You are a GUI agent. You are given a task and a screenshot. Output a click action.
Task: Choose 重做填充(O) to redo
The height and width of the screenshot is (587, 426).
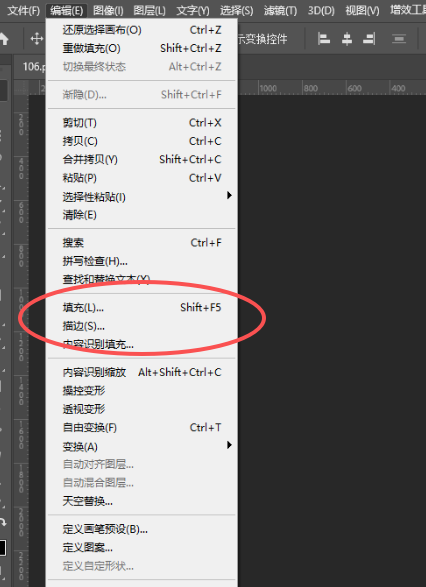[x=142, y=48]
